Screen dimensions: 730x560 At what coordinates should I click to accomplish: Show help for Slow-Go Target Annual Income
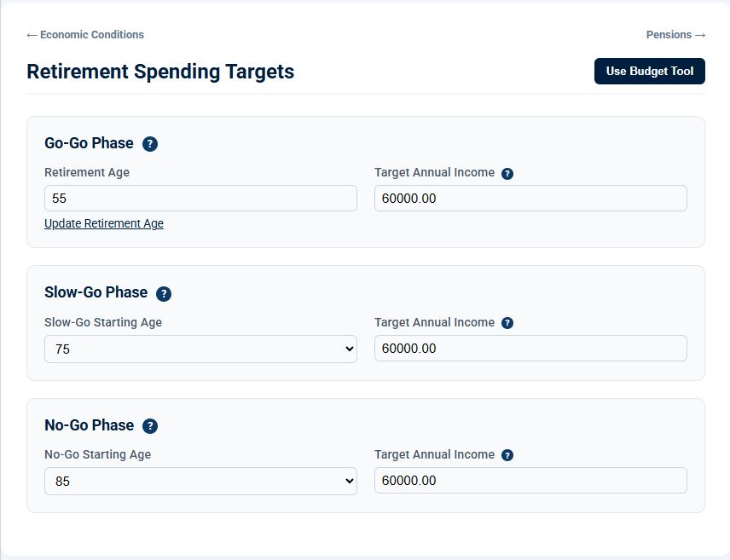coord(507,323)
